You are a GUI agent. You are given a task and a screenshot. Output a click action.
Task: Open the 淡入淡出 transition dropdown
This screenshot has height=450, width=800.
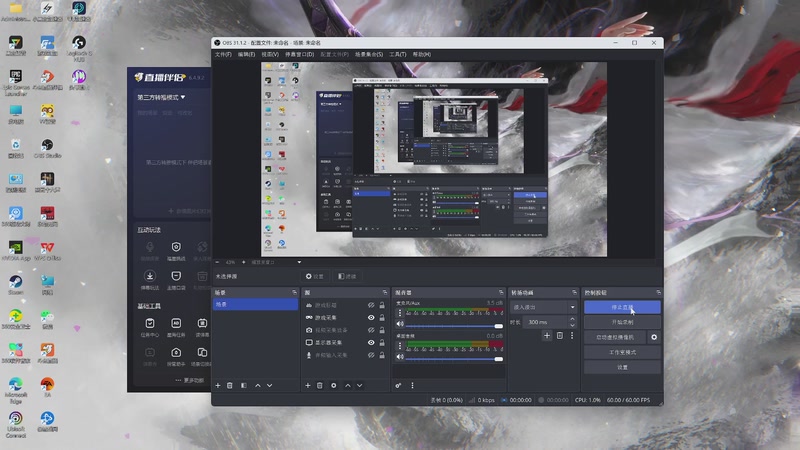pyautogui.click(x=543, y=307)
